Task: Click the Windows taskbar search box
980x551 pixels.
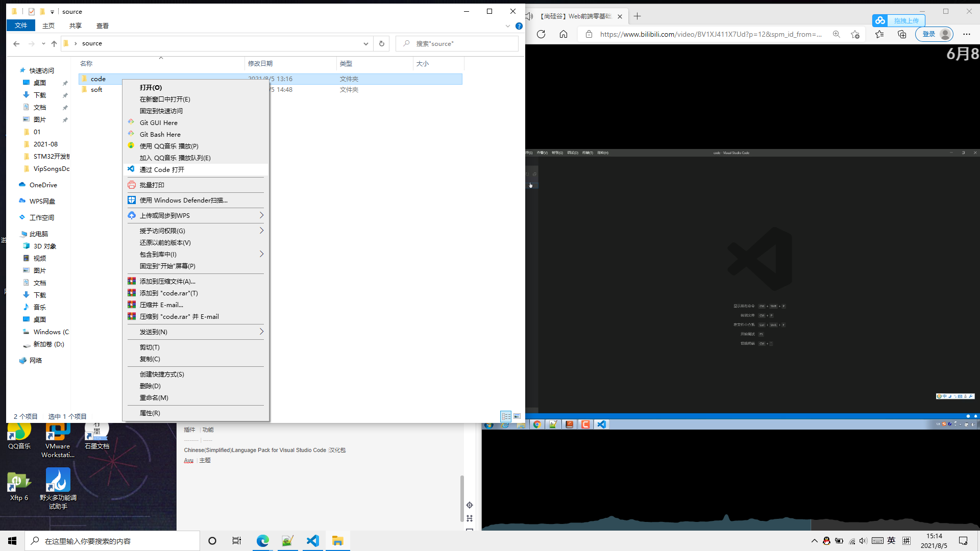Action: click(x=112, y=541)
